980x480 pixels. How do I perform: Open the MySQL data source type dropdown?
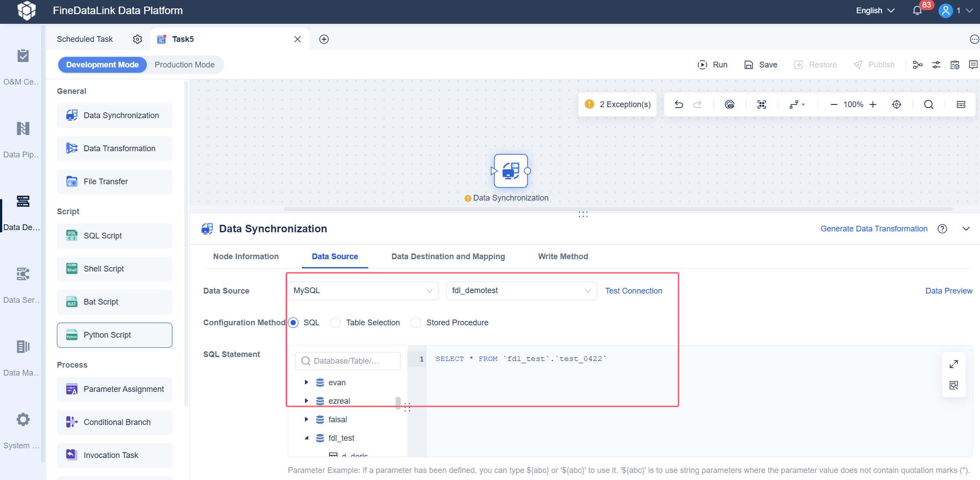[x=363, y=291]
